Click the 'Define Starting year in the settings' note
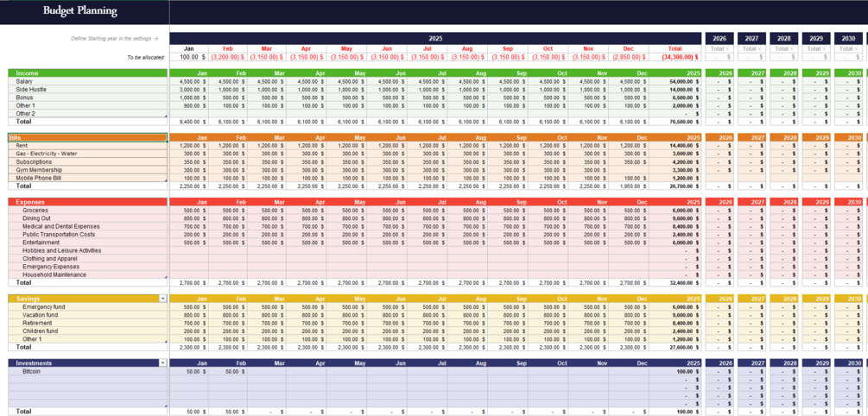Image resolution: width=868 pixels, height=416 pixels. tap(115, 39)
